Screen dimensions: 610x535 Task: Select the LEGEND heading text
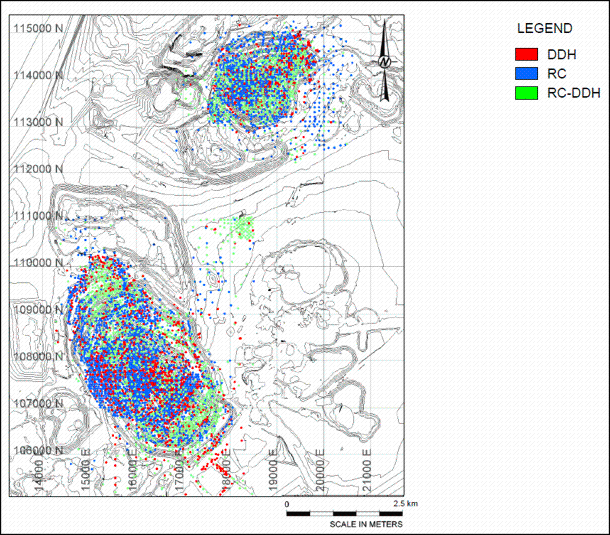(545, 28)
